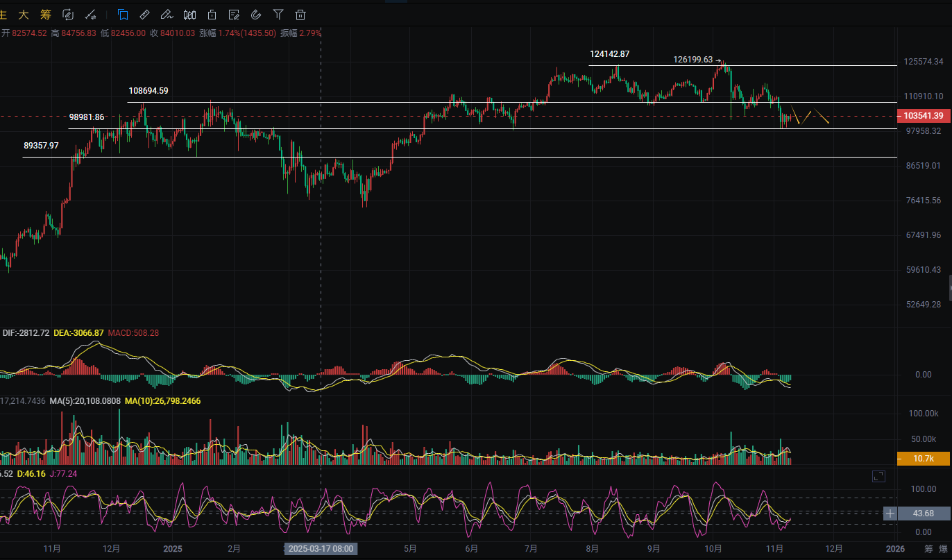Click the lock drawings icon
Viewport: 952px width, 560px height.
[x=212, y=14]
